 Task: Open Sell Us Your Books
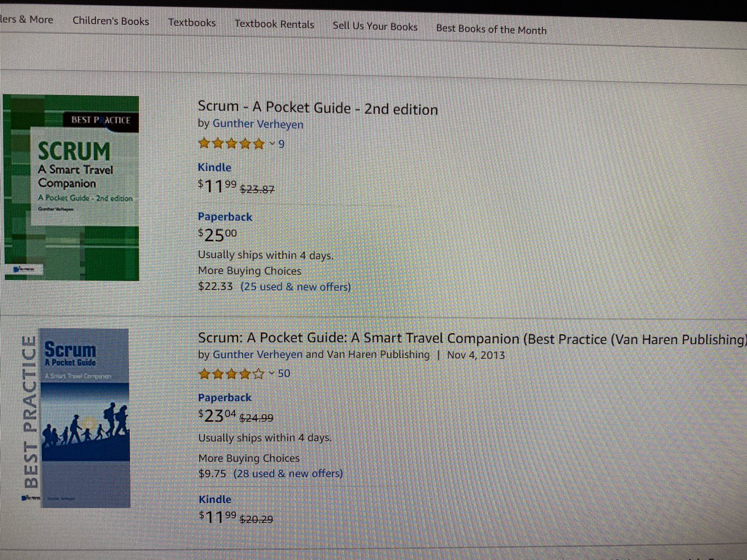(x=375, y=26)
